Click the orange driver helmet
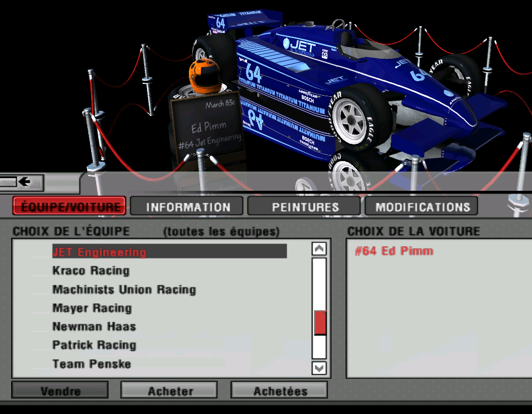 (205, 76)
